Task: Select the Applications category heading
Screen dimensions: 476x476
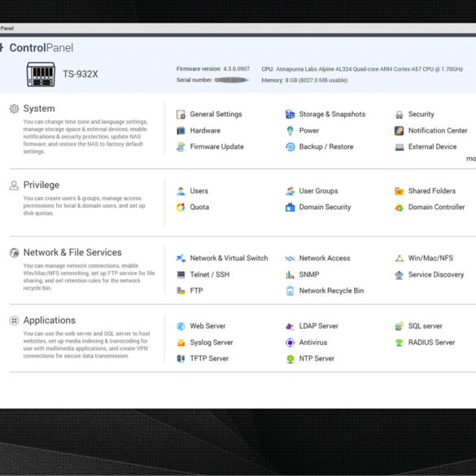Action: click(50, 321)
